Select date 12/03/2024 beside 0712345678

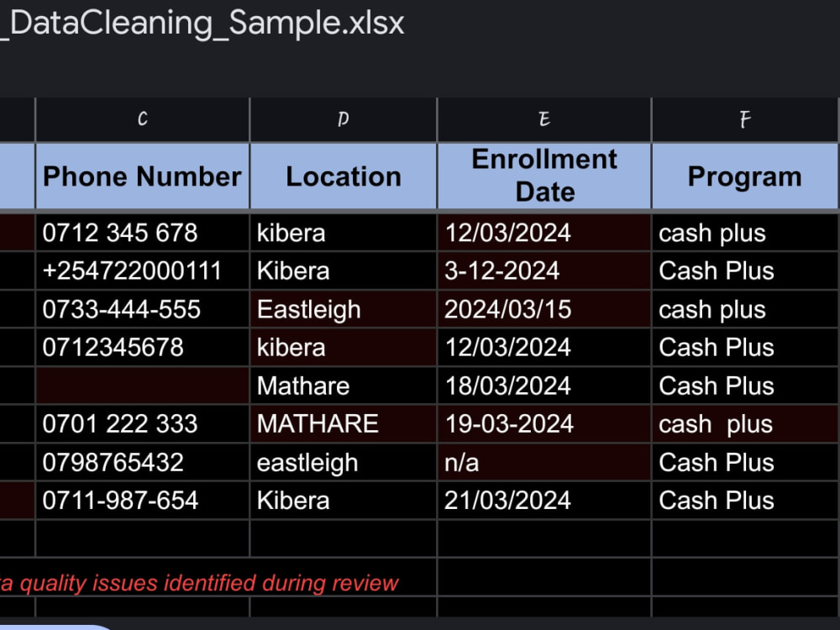544,348
